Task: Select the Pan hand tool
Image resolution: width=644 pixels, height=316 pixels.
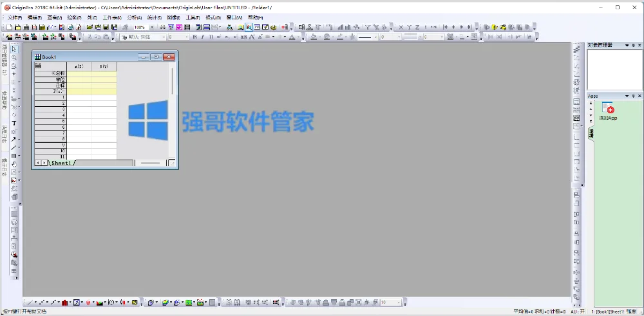Action: 14,164
